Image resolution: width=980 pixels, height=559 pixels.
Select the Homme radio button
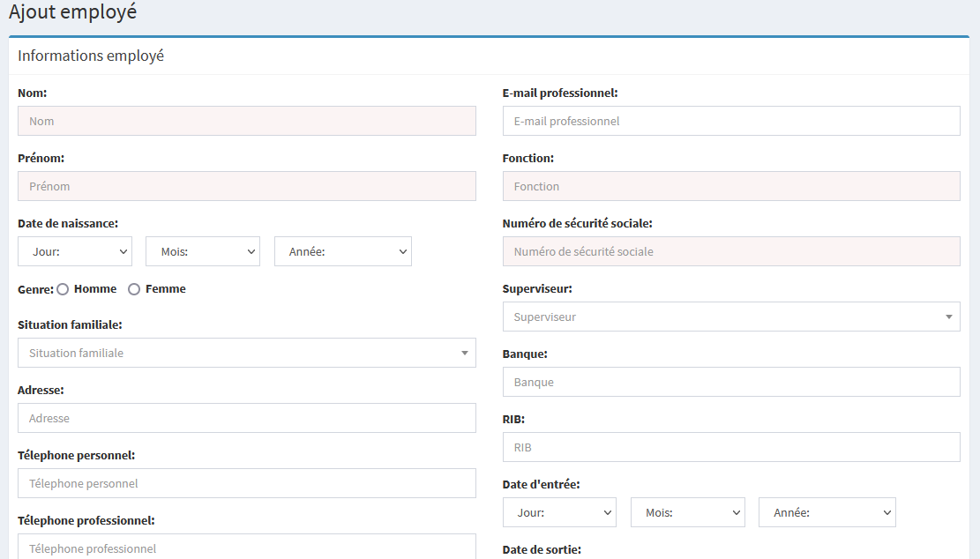click(x=63, y=289)
